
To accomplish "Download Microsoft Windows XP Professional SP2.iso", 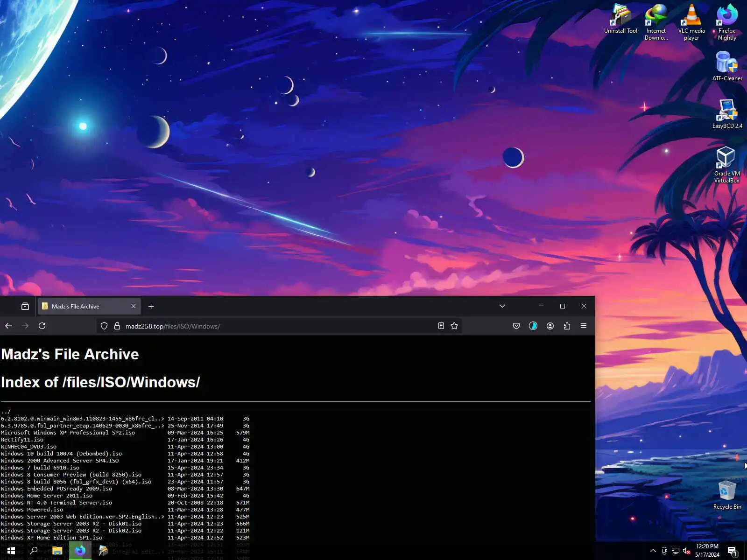I will [x=68, y=433].
